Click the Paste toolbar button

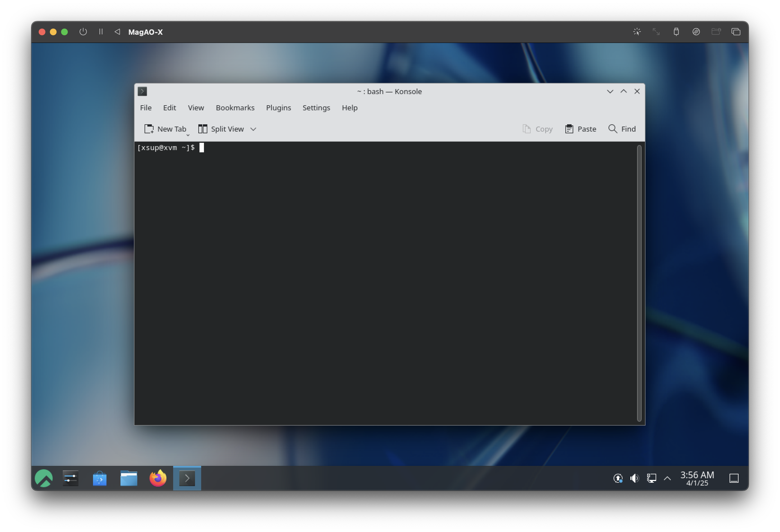[x=581, y=129]
